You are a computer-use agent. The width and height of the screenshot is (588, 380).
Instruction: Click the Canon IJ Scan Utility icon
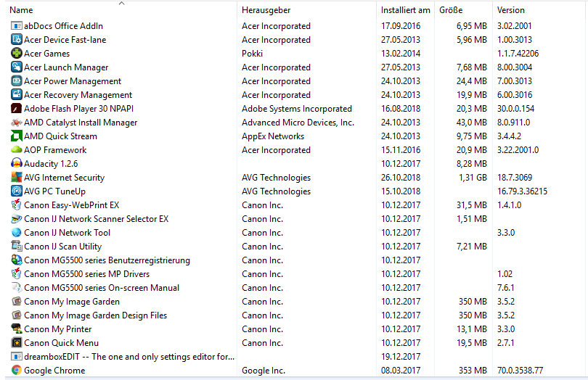(x=17, y=247)
